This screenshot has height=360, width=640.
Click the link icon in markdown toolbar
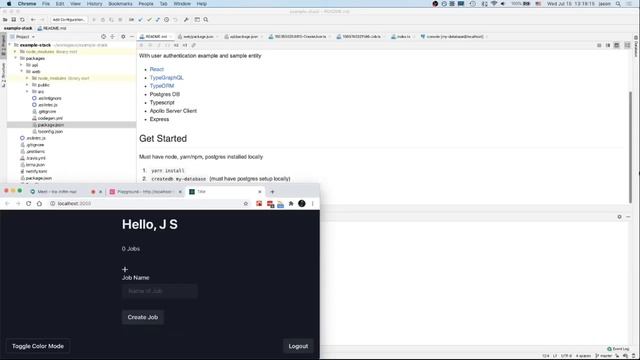tap(194, 45)
